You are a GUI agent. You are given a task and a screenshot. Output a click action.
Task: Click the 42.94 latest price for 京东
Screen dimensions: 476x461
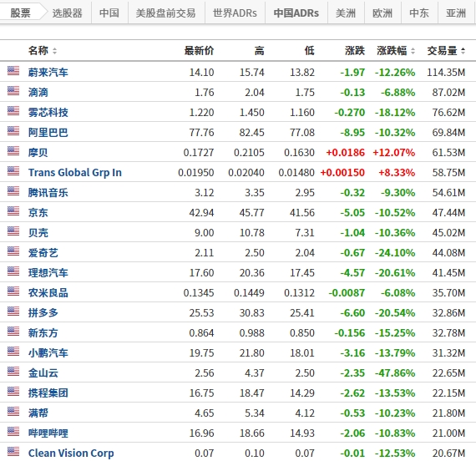[x=201, y=213]
